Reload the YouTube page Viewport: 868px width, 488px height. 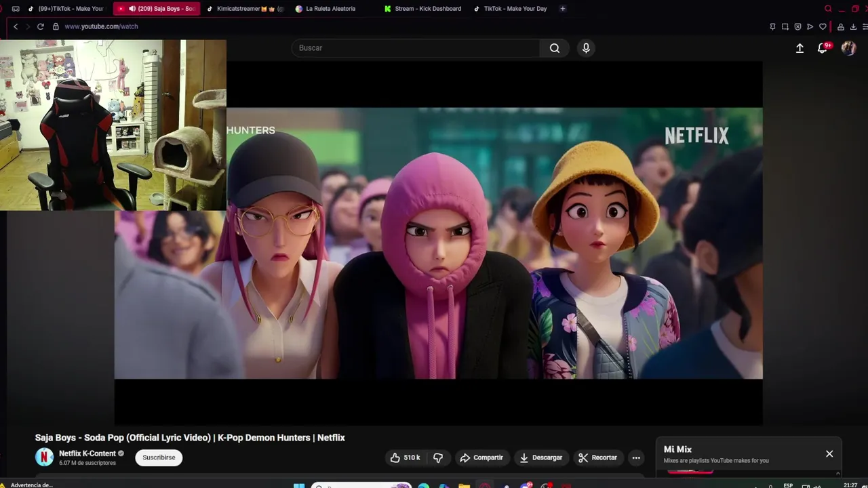tap(41, 26)
